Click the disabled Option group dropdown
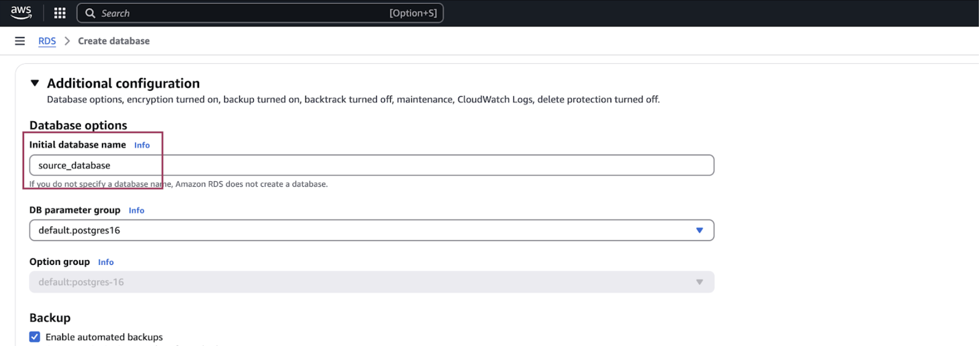This screenshot has height=346, width=980. pos(372,282)
